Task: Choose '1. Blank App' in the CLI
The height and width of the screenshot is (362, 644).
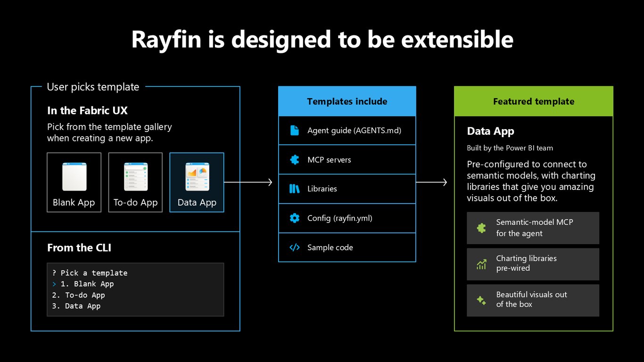Action: point(87,284)
